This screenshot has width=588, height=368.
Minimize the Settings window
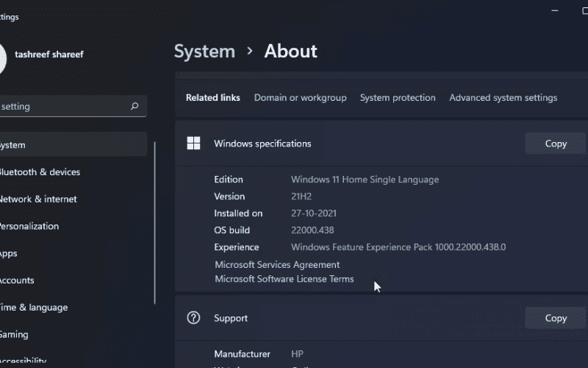(x=555, y=10)
